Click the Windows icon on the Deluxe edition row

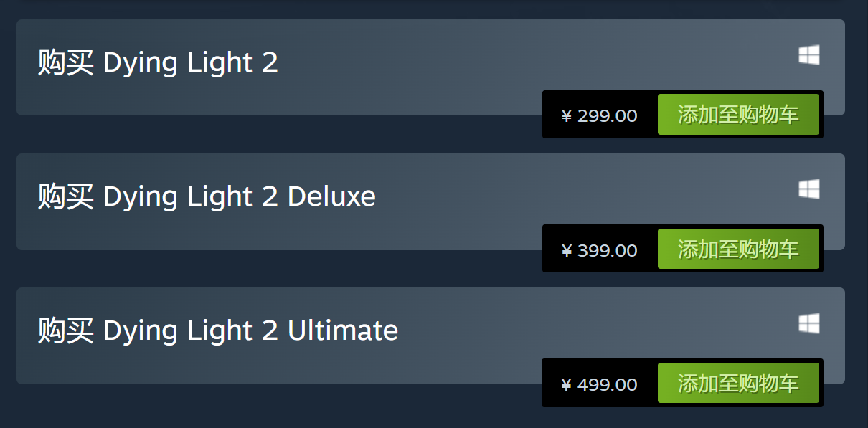point(809,189)
